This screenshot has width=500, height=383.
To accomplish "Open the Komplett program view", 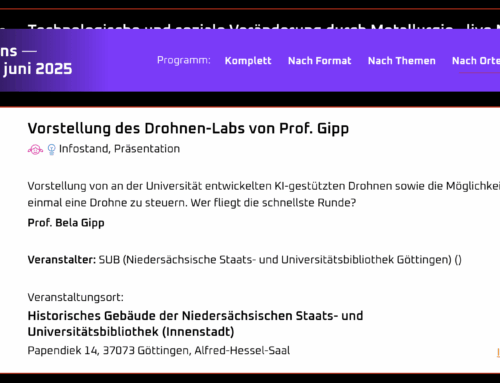I will pos(248,61).
